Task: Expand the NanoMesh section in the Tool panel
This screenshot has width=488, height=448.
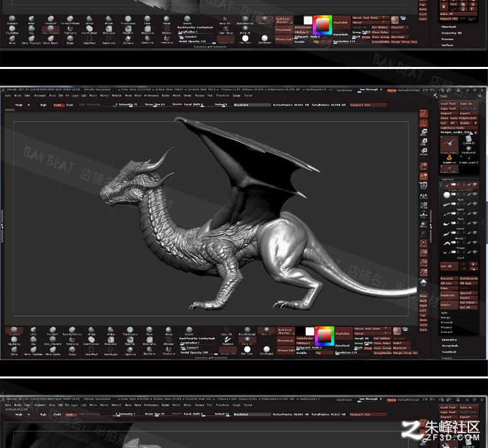Action: coord(449,352)
